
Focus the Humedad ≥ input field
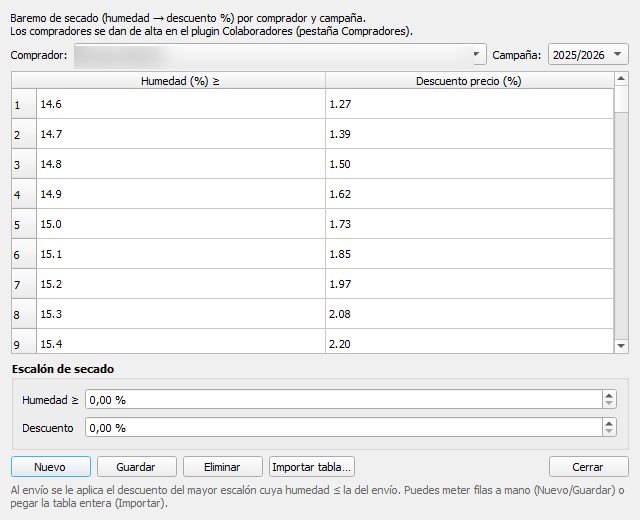(x=344, y=399)
